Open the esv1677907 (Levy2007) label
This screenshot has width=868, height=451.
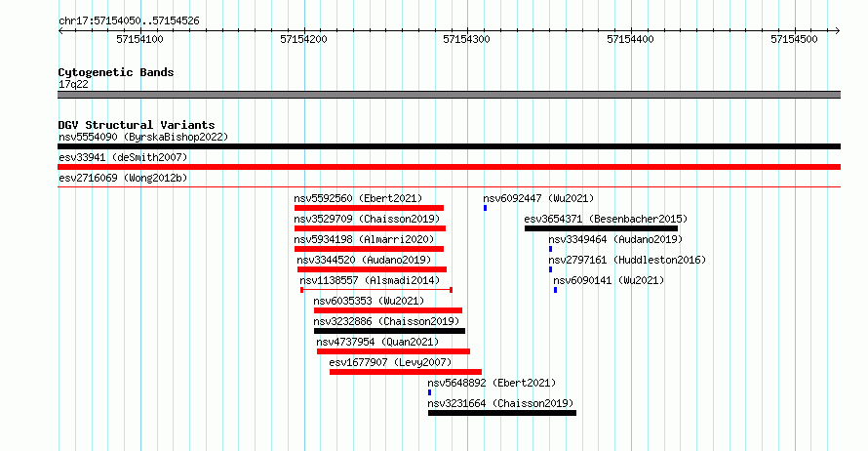tap(390, 362)
